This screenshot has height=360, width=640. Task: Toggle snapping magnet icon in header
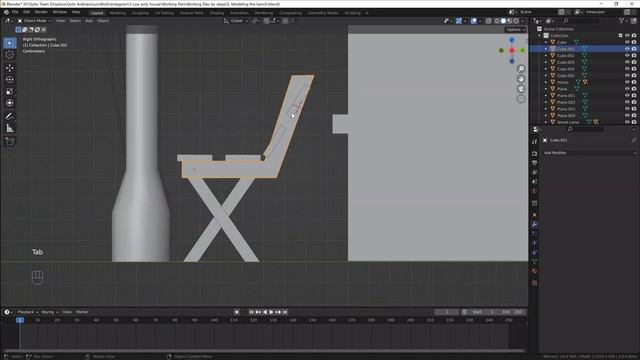pos(266,21)
